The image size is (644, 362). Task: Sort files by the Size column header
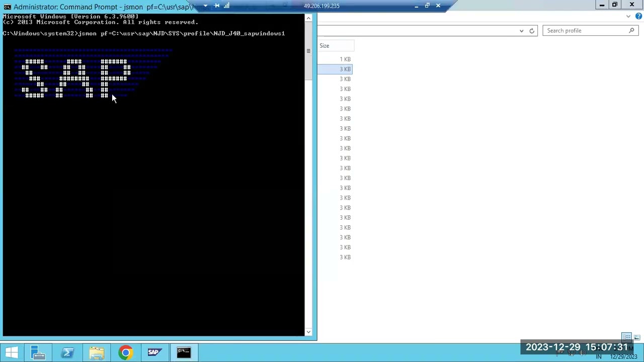pos(336,46)
